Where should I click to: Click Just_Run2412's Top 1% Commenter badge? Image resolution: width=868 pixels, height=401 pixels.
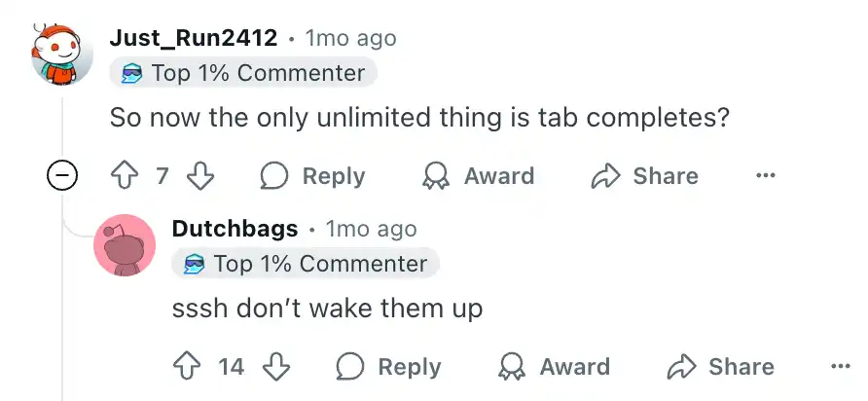tap(243, 73)
